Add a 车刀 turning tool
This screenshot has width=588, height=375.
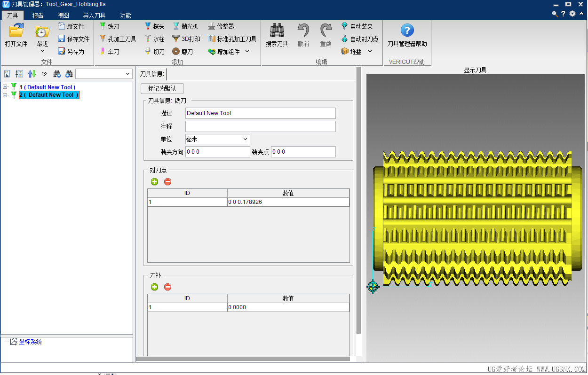(103, 52)
